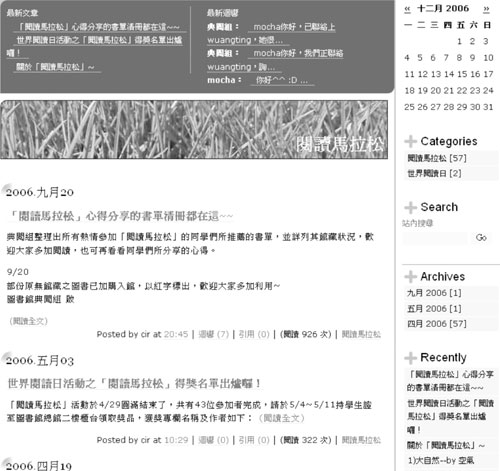
Task: Open 迴響 (7) comments link
Action: [213, 334]
